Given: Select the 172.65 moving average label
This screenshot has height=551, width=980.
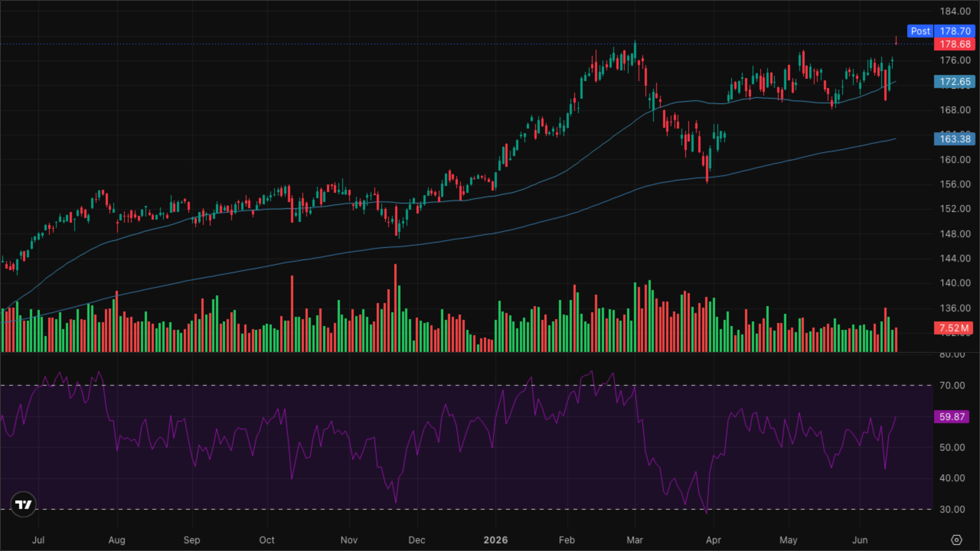Looking at the screenshot, I should coord(955,82).
